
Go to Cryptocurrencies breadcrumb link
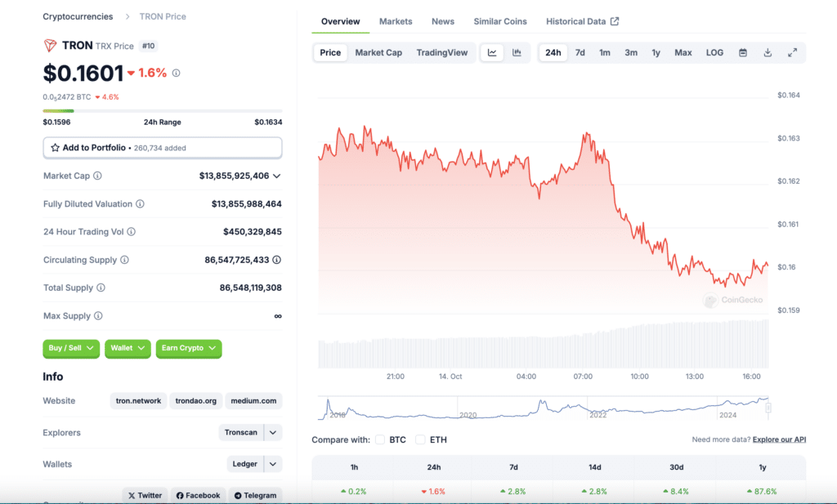78,16
